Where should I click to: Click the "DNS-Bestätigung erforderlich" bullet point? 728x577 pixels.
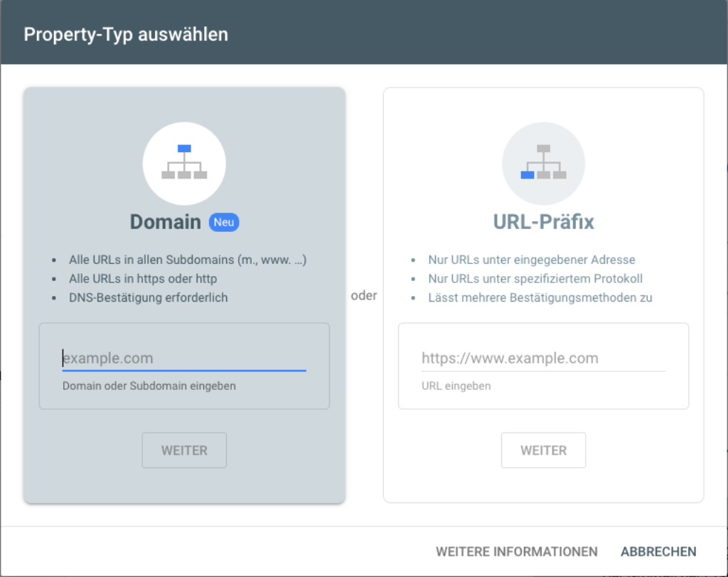tap(148, 297)
